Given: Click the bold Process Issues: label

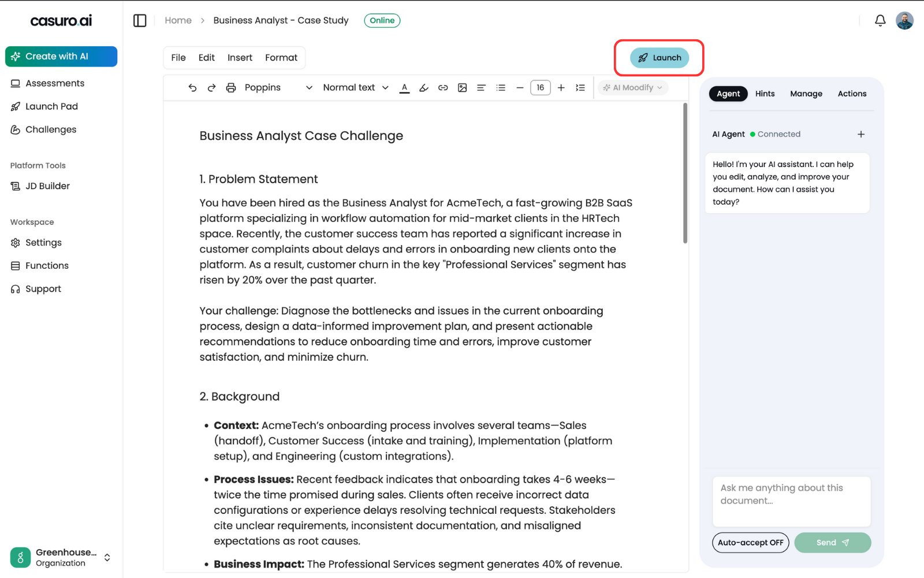Looking at the screenshot, I should pyautogui.click(x=254, y=480).
